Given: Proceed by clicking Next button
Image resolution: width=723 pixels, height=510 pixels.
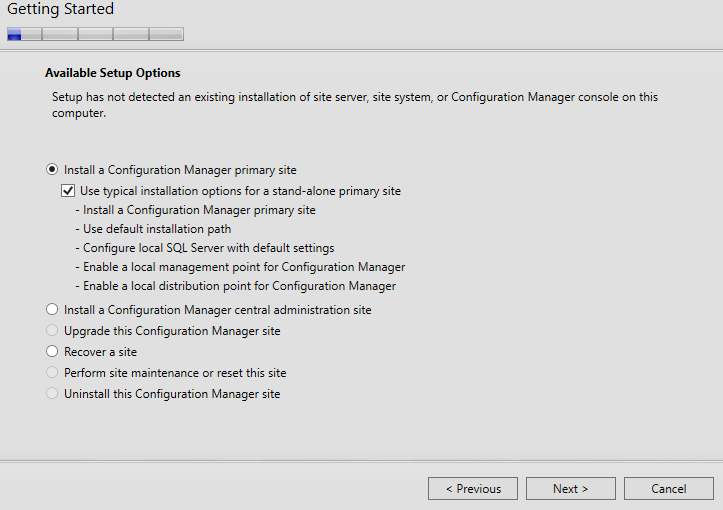Looking at the screenshot, I should pos(570,488).
